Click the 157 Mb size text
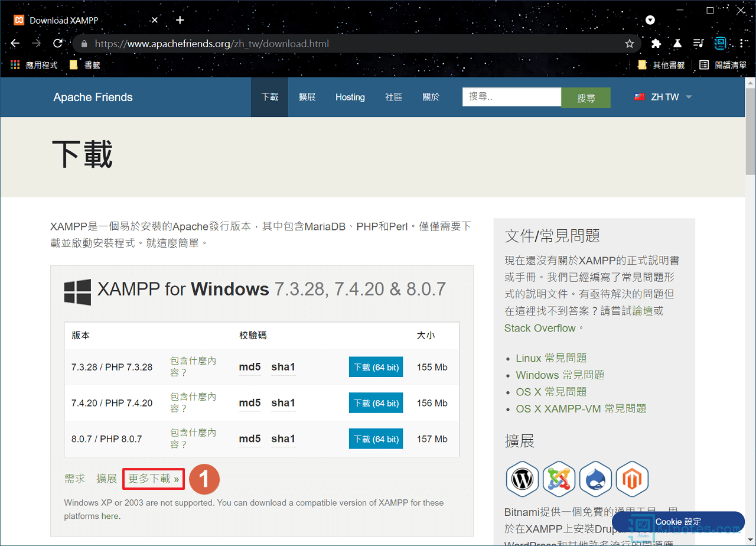This screenshot has width=756, height=546. click(432, 439)
